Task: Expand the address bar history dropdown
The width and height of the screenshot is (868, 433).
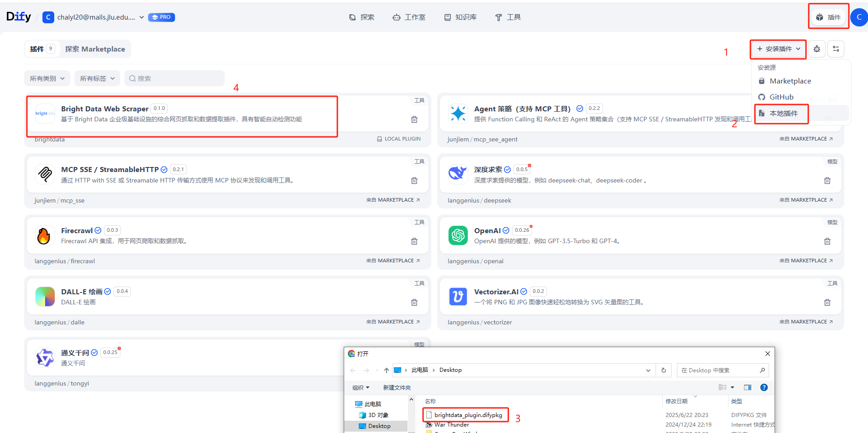Action: pyautogui.click(x=648, y=370)
